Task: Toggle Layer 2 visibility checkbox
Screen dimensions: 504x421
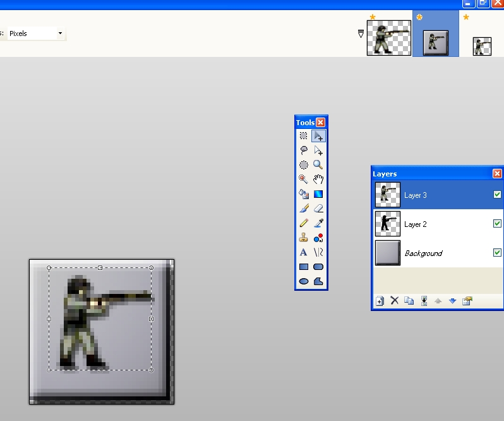Action: pos(497,223)
